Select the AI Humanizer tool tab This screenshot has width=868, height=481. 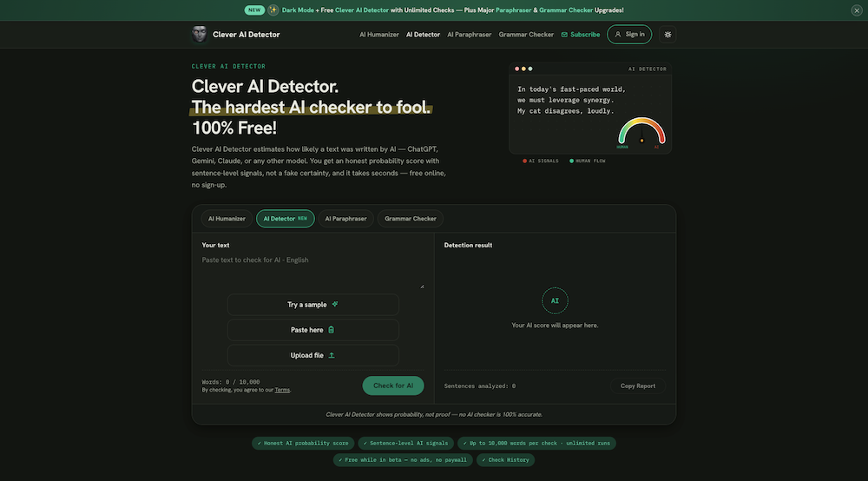pos(227,219)
